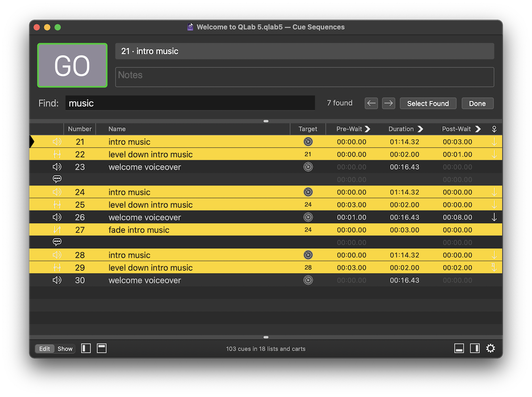532x397 pixels.
Task: Click the fade cue icon of cue 22
Action: pos(57,154)
